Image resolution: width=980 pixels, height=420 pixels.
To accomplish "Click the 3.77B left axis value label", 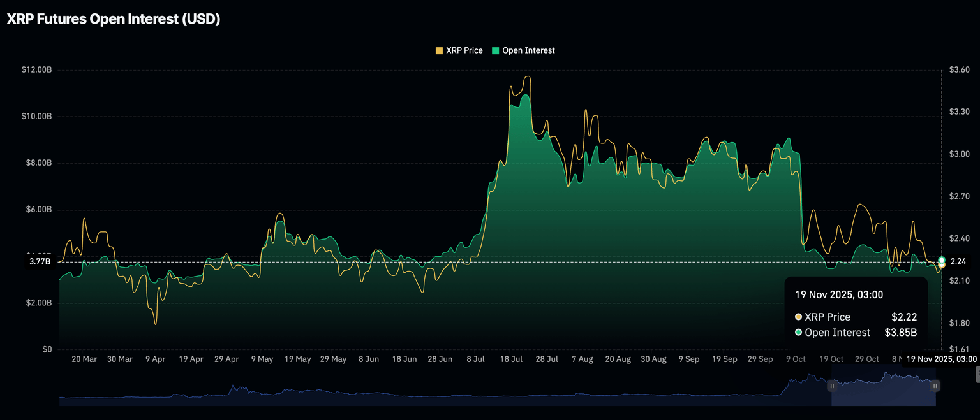I will pos(40,261).
